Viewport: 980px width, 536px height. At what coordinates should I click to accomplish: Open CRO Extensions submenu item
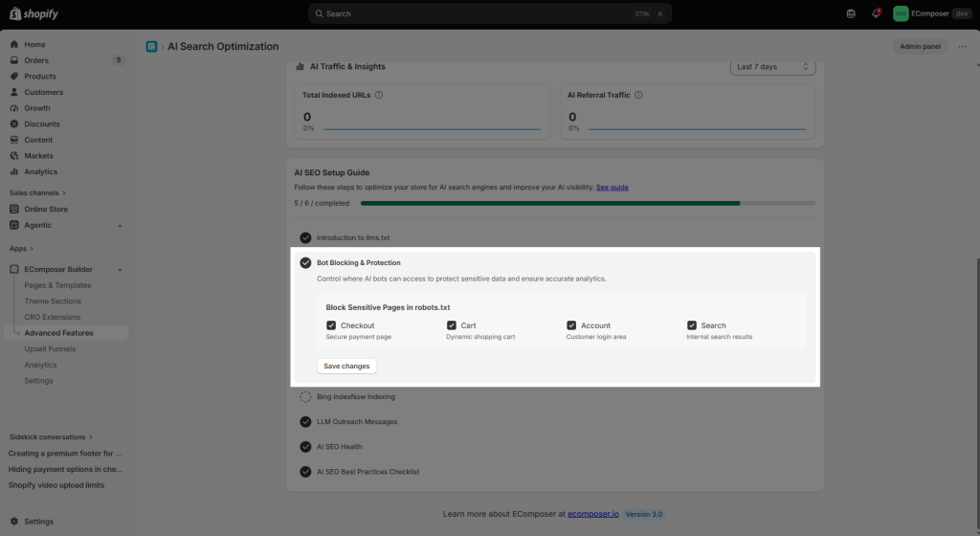coord(53,318)
